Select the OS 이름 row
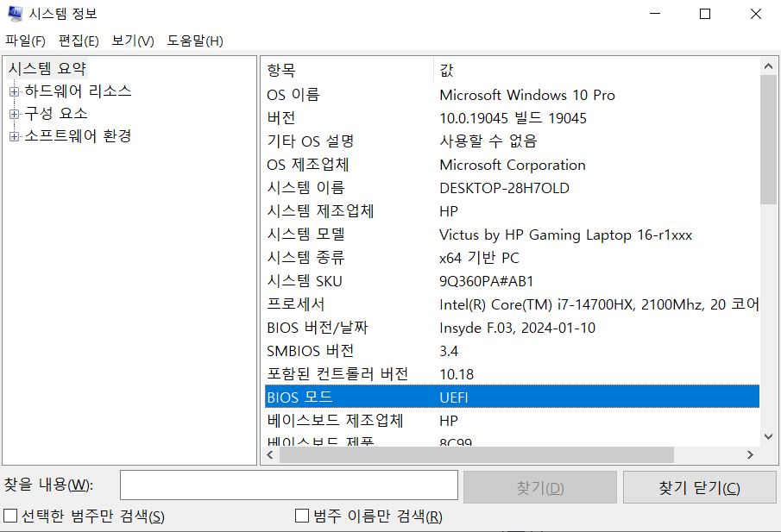The width and height of the screenshot is (781, 532). click(x=512, y=95)
